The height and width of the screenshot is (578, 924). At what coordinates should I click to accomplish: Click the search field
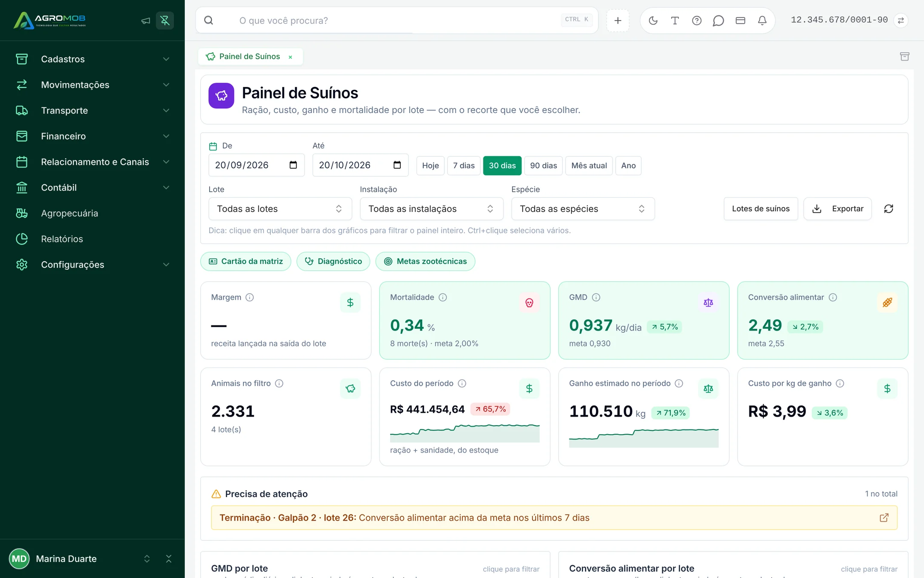[x=397, y=21]
